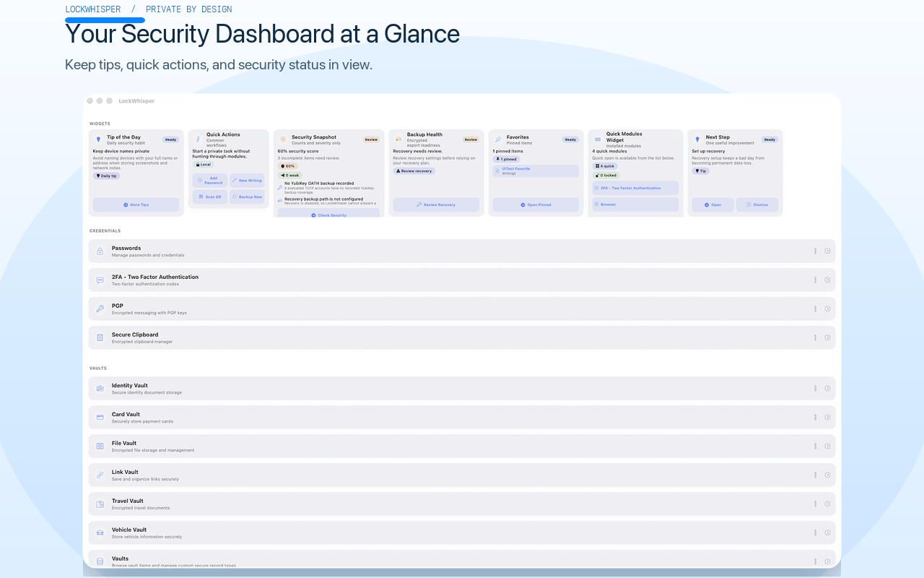Viewport: 924px width, 578px height.
Task: Click the Travel Vault row's circled arrow
Action: point(827,504)
